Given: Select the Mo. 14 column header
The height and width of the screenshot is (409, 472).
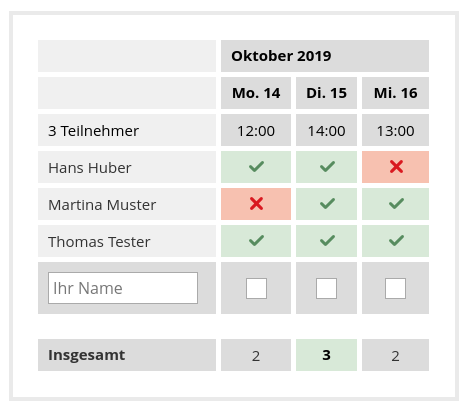Looking at the screenshot, I should pos(256,93).
